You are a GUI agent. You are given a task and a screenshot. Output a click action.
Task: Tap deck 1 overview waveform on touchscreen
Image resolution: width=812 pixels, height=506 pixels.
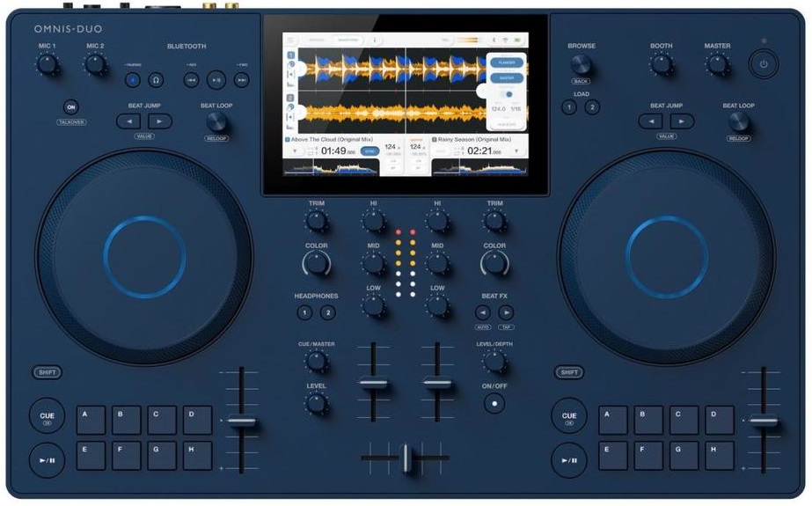coord(332,167)
